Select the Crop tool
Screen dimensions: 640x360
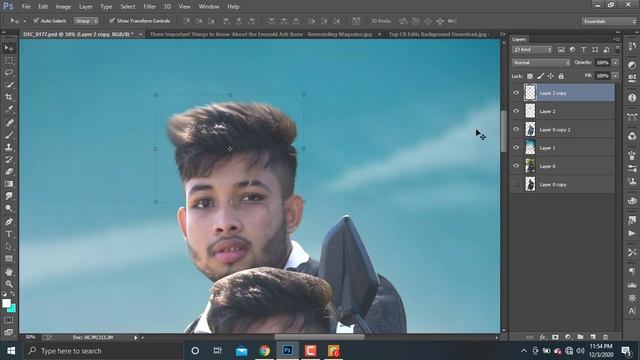[x=9, y=97]
